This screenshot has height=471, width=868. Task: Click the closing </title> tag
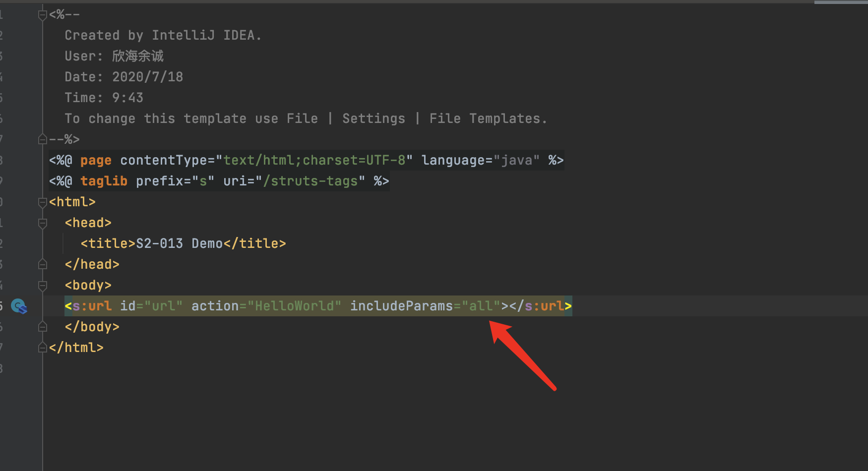(x=255, y=243)
